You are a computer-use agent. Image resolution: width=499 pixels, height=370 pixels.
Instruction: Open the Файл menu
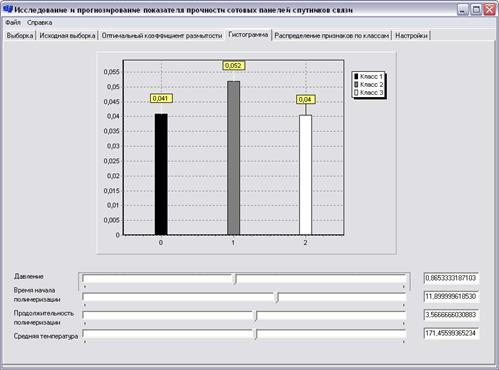pyautogui.click(x=13, y=23)
